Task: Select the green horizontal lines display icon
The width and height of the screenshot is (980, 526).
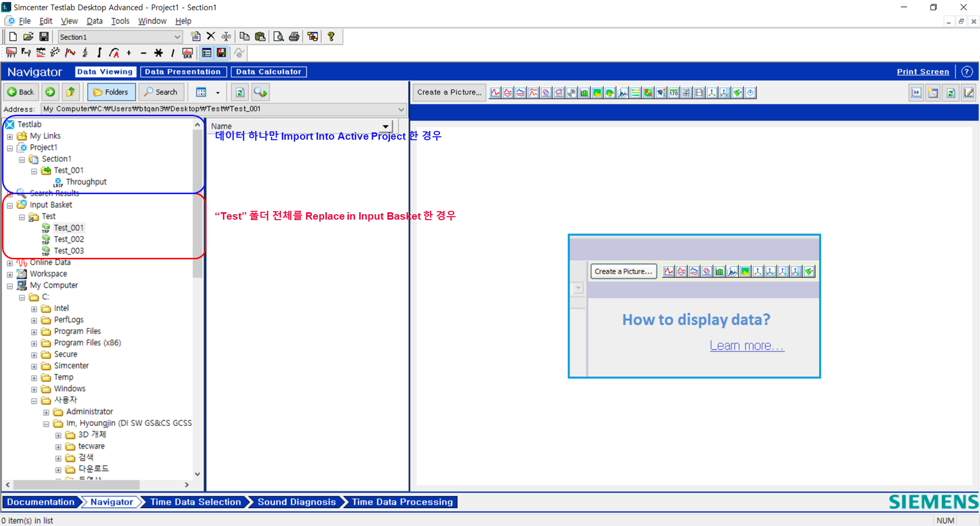Action: coord(636,93)
